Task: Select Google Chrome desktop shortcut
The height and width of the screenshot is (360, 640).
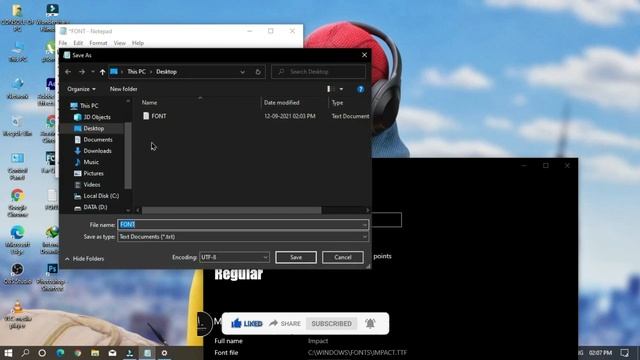Action: click(18, 202)
